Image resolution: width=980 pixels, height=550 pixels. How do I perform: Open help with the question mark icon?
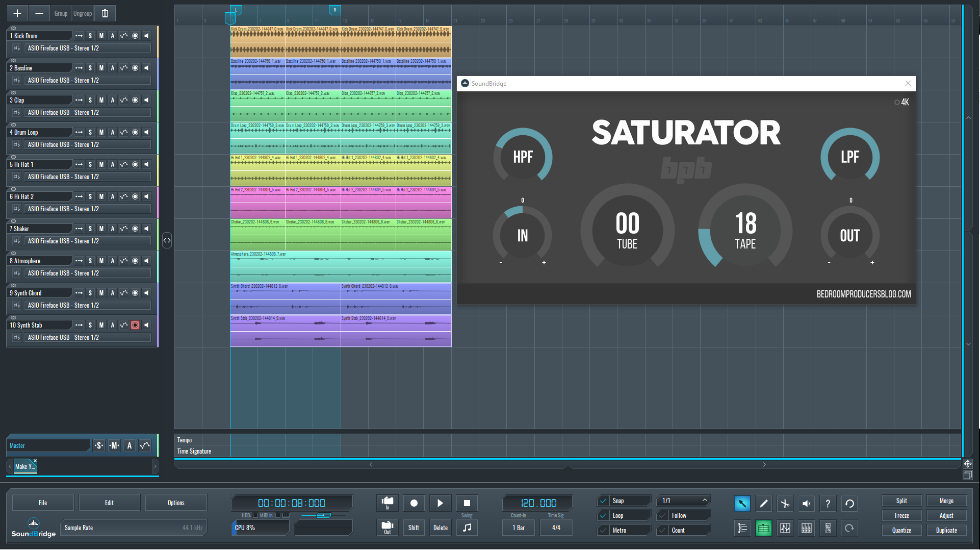828,504
